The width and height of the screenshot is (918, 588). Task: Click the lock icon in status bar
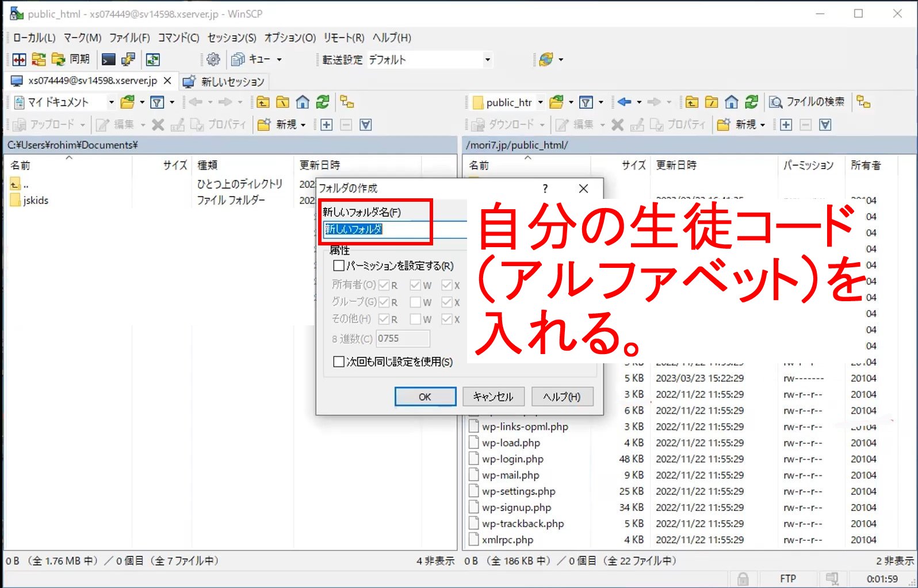743,579
